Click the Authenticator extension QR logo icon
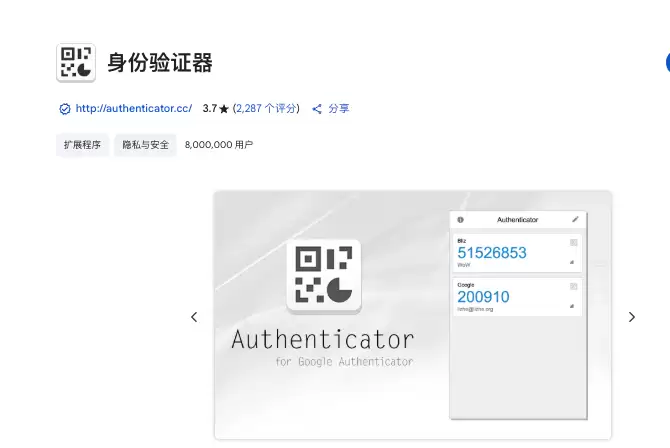 pyautogui.click(x=76, y=62)
